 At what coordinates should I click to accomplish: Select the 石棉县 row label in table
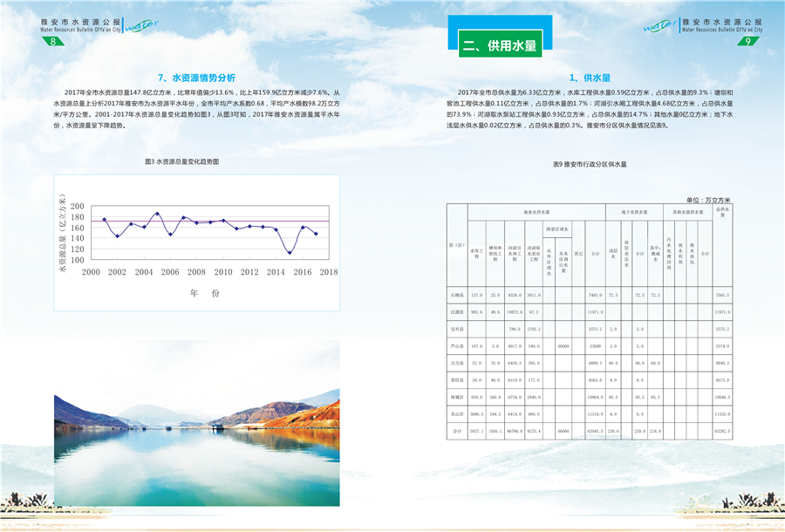tap(457, 296)
